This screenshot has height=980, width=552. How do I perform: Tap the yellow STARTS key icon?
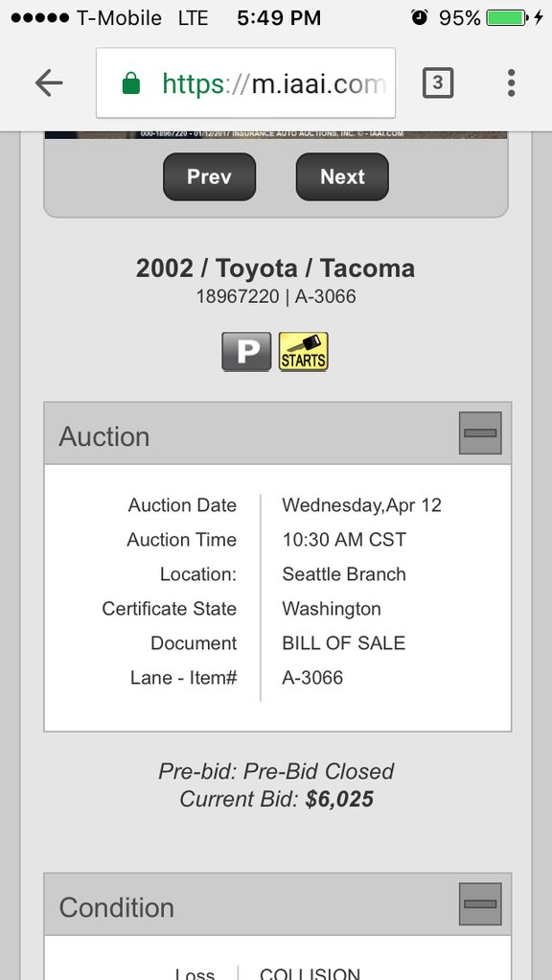click(303, 352)
